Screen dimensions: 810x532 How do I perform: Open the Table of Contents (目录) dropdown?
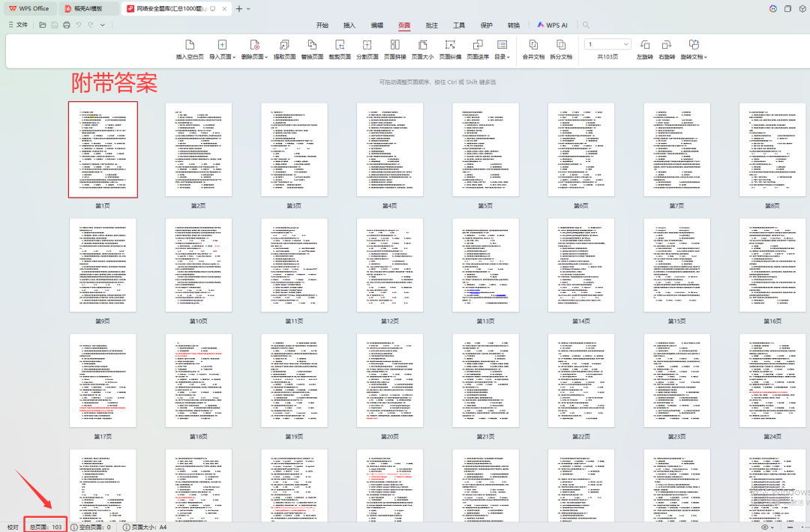click(502, 49)
